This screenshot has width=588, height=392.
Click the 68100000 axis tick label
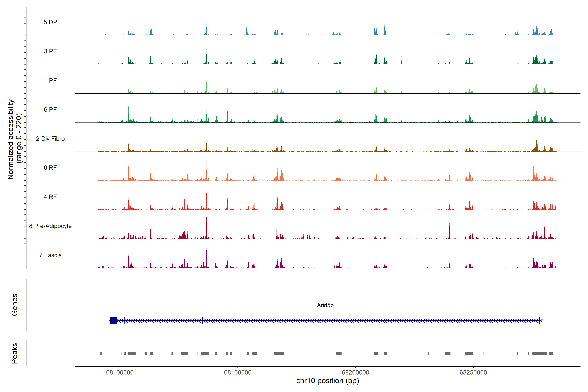(x=120, y=373)
